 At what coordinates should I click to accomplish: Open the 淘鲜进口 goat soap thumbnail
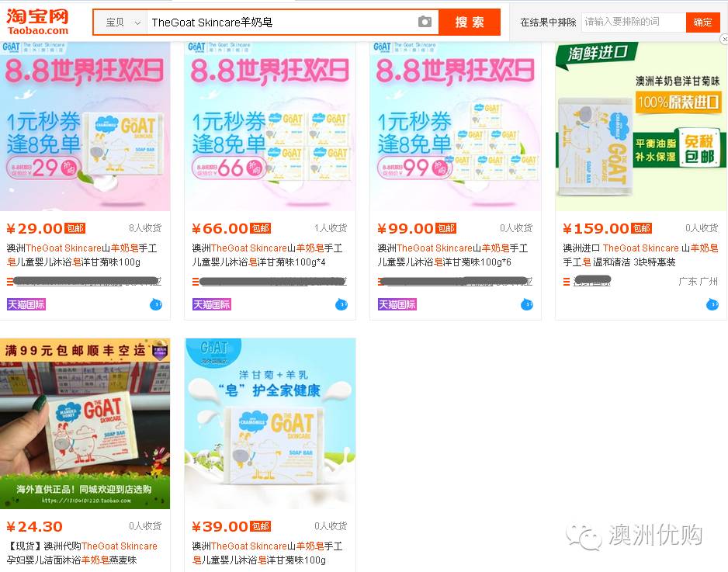click(641, 127)
